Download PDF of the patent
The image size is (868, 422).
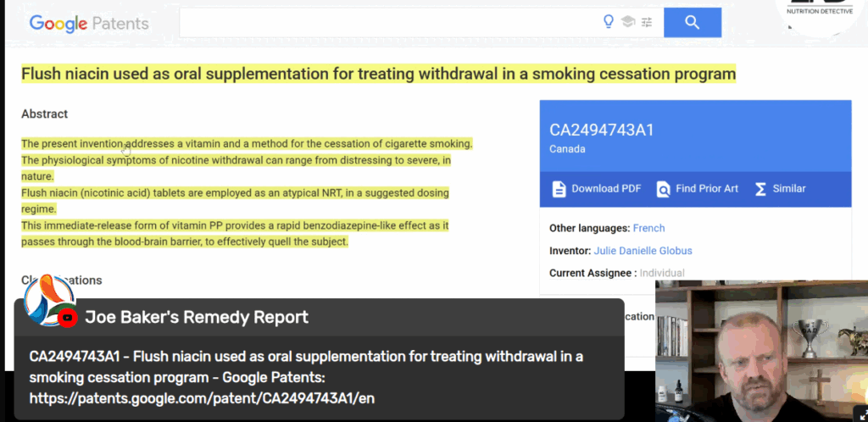[597, 189]
